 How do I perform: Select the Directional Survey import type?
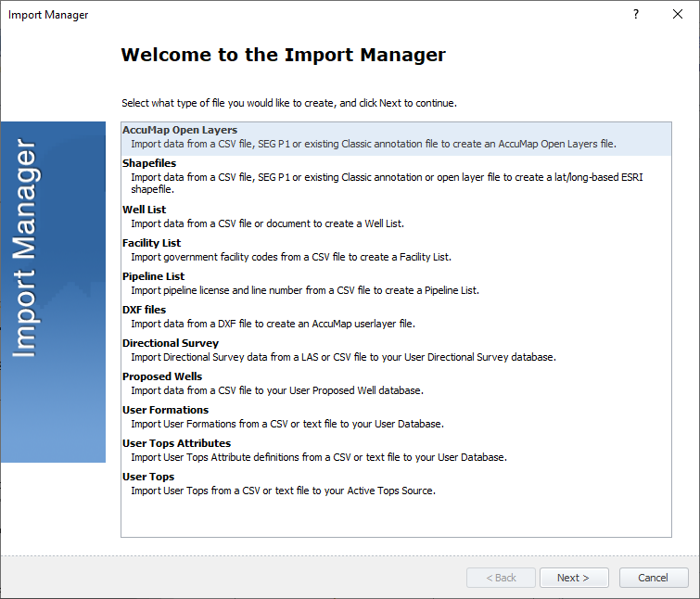pyautogui.click(x=164, y=343)
